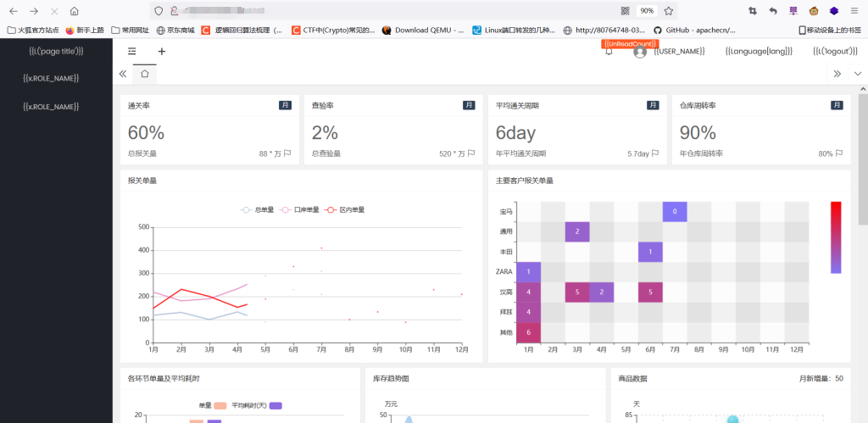Open the 京东商城 bookmark
Screen dimensions: 868x423
175,30
